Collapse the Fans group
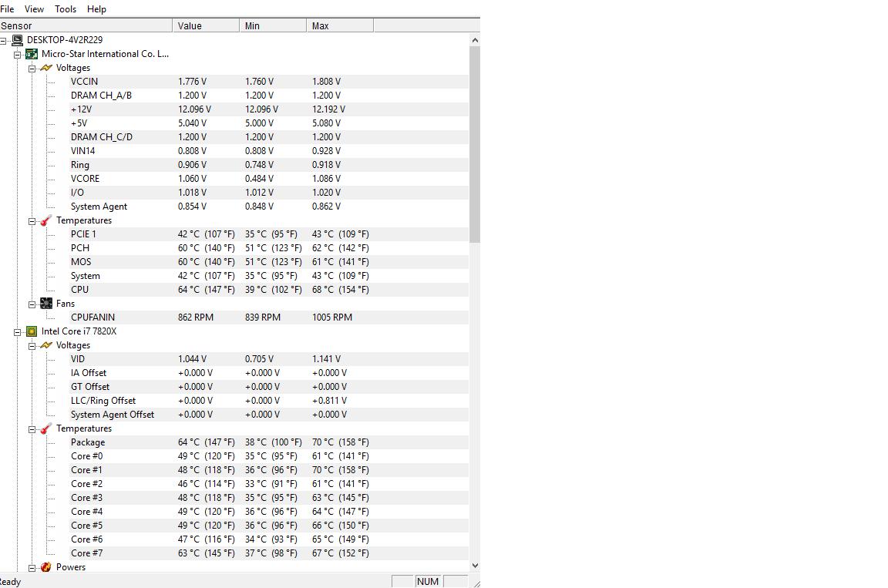 click(x=32, y=304)
